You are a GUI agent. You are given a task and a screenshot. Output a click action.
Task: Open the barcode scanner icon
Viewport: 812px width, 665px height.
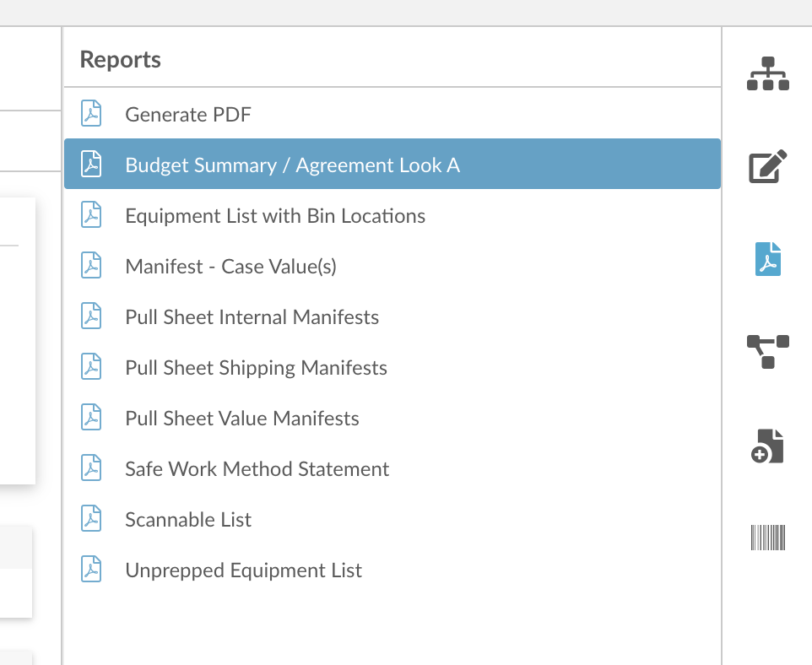click(x=768, y=538)
